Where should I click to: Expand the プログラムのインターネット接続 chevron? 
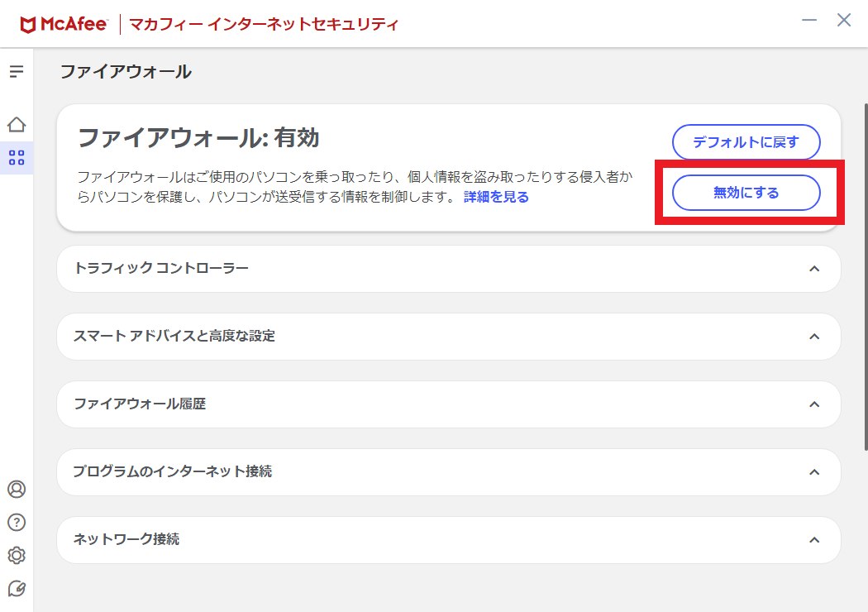(814, 472)
